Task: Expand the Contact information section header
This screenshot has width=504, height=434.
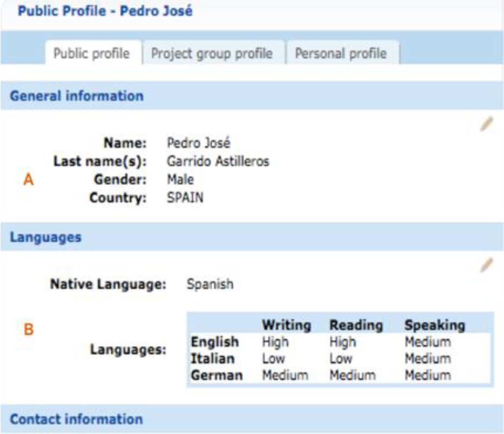Action: tap(76, 419)
